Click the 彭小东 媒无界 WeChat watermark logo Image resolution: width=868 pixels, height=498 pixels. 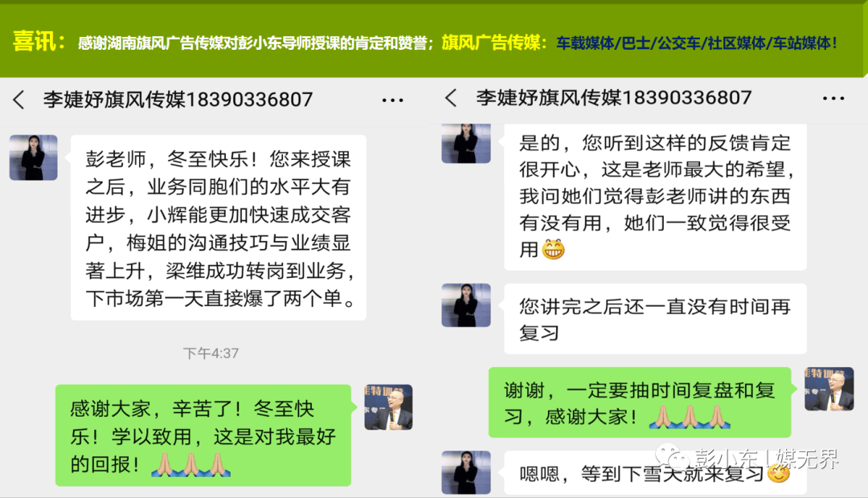(x=746, y=458)
